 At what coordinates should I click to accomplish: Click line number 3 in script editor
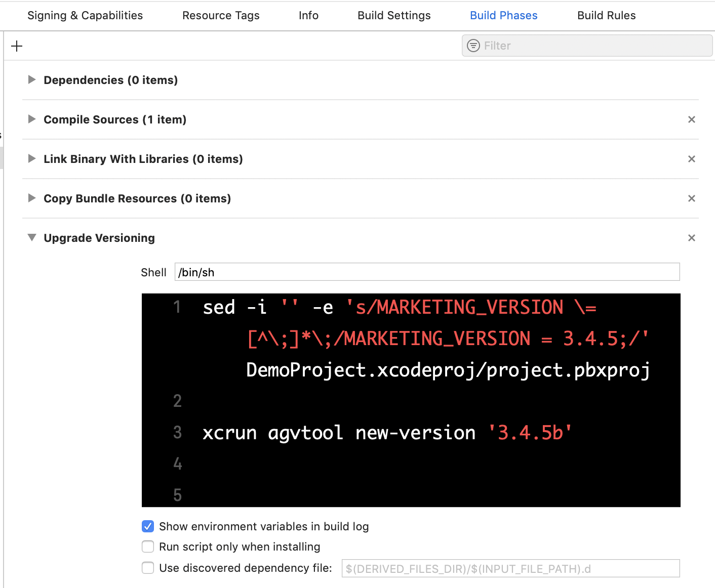(x=177, y=433)
